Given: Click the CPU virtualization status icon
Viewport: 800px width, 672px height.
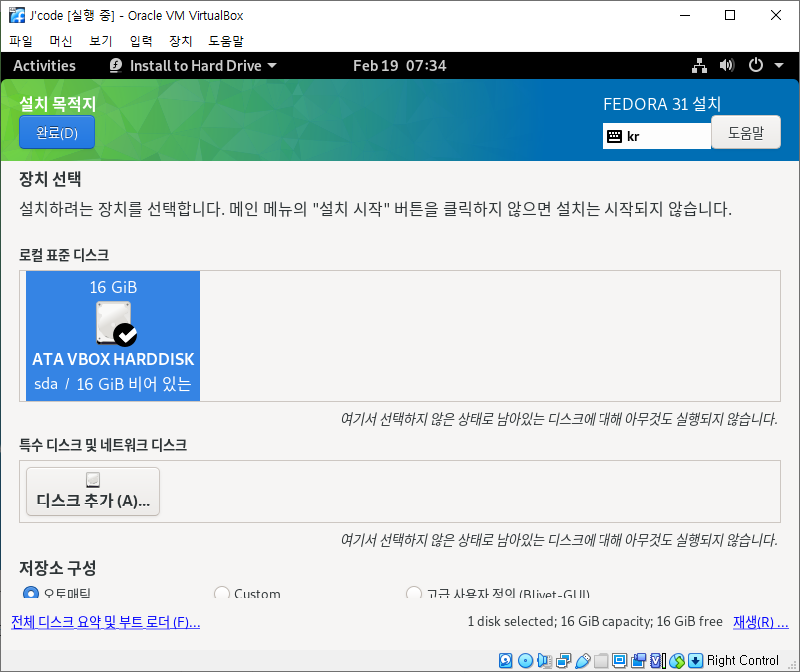Looking at the screenshot, I should pos(657,660).
